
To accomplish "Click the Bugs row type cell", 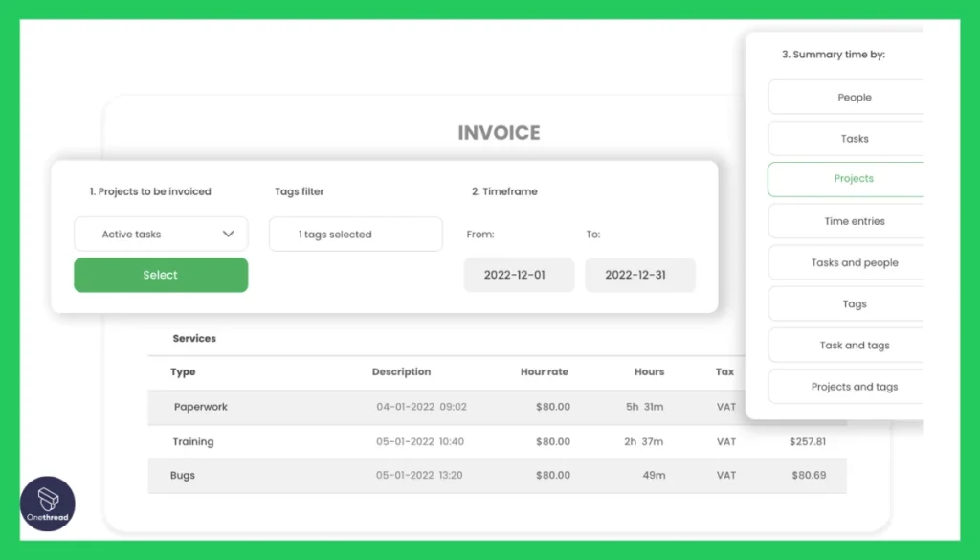I will pos(183,475).
